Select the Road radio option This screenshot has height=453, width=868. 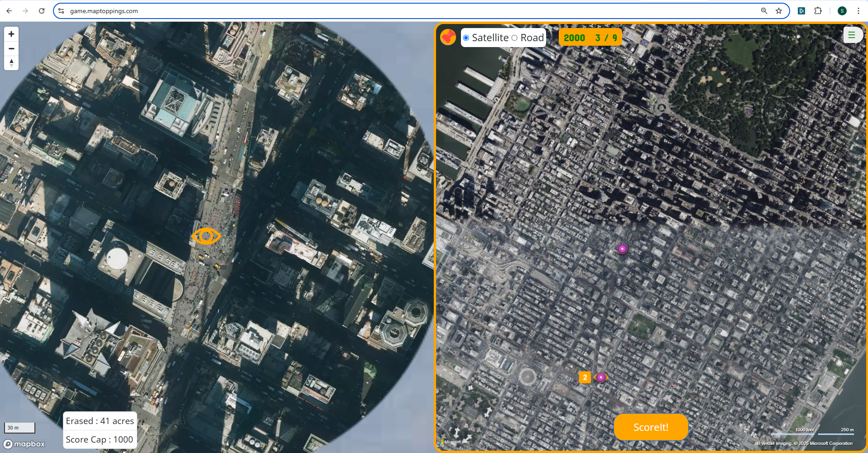514,38
